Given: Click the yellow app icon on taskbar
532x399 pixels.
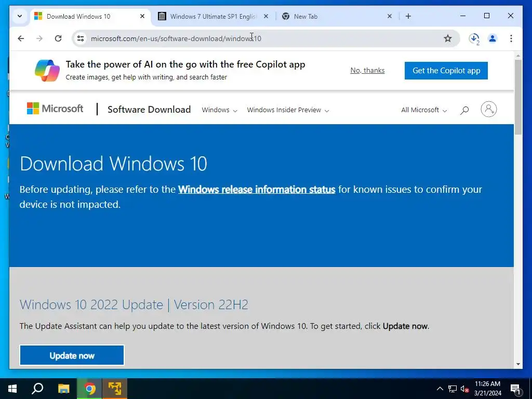Looking at the screenshot, I should 115,389.
